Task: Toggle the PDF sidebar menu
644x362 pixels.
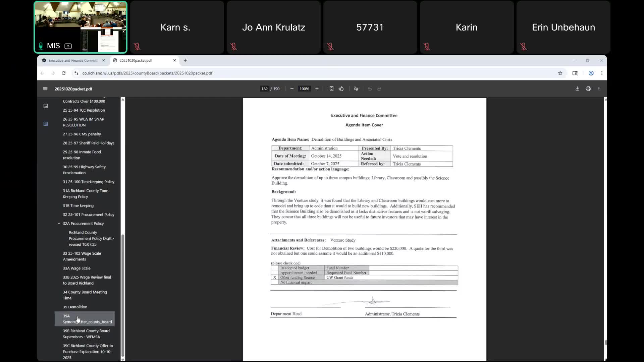Action: [x=45, y=89]
